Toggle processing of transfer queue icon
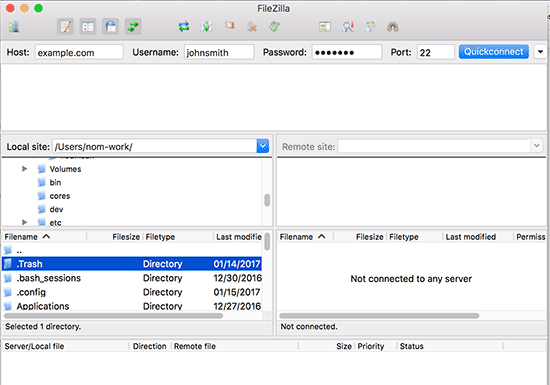Image resolution: width=550 pixels, height=385 pixels. click(207, 27)
